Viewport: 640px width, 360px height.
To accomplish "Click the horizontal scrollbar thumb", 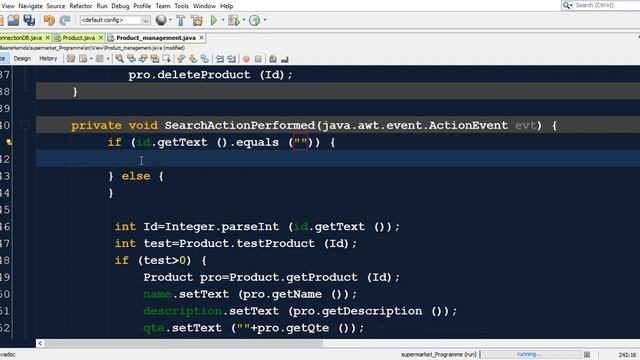I will coord(184,344).
